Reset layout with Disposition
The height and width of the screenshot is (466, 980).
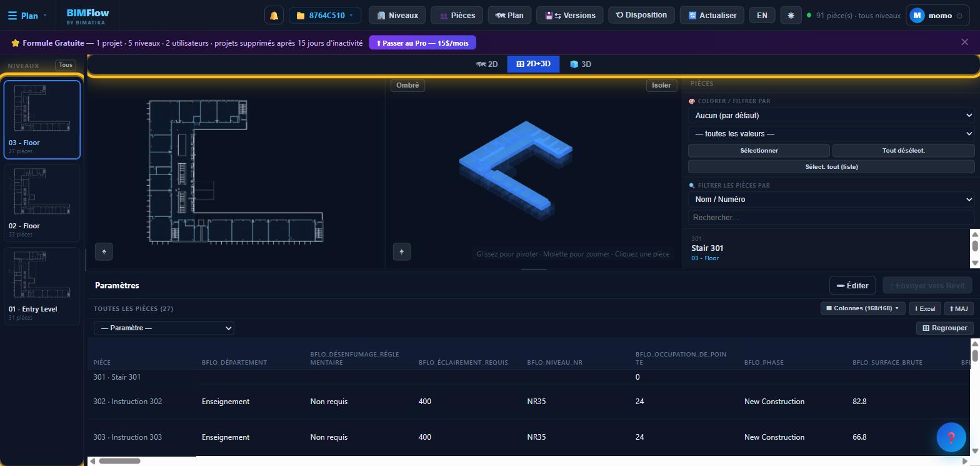(641, 15)
